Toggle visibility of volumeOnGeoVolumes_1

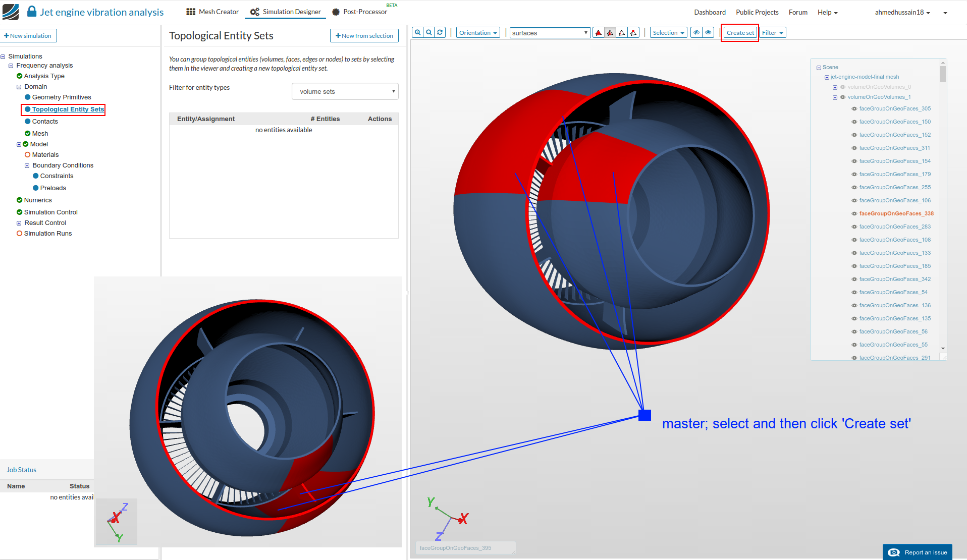(x=842, y=97)
